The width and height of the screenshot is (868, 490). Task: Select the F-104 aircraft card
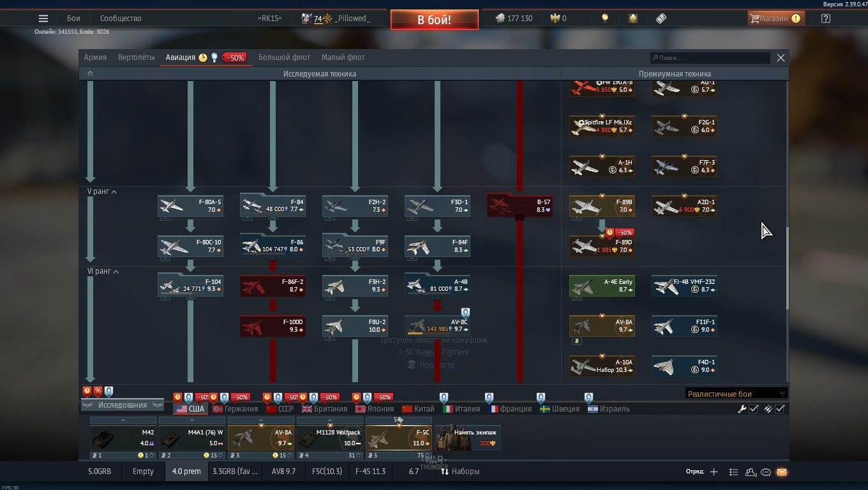(190, 286)
